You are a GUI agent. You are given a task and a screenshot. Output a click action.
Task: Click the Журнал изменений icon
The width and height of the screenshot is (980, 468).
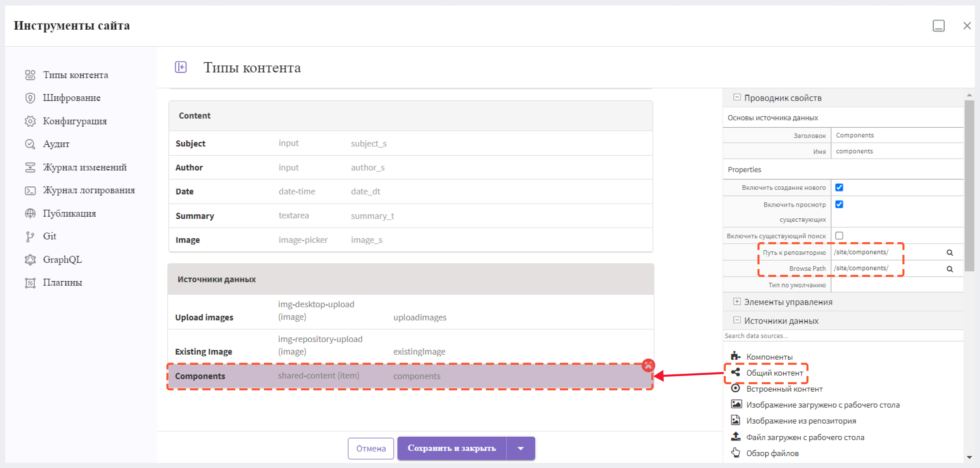(x=30, y=167)
